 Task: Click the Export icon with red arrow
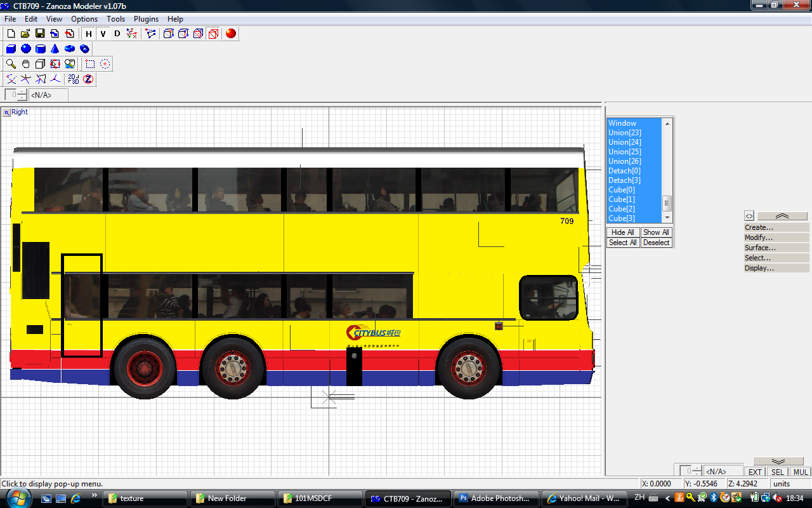69,34
